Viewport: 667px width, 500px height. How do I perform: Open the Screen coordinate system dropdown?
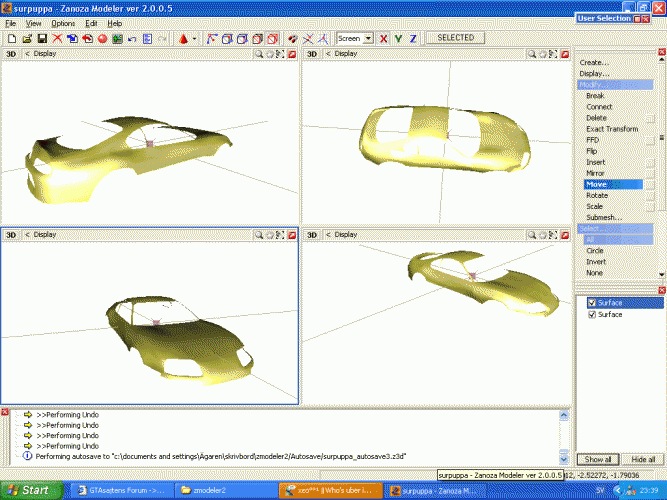(x=368, y=38)
